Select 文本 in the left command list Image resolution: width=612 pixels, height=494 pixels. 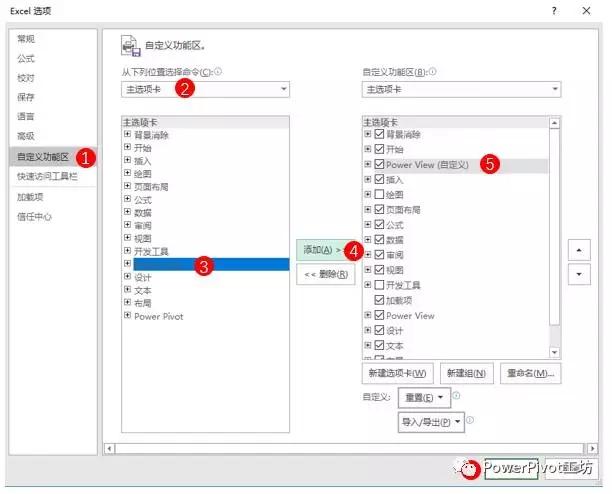tap(143, 290)
